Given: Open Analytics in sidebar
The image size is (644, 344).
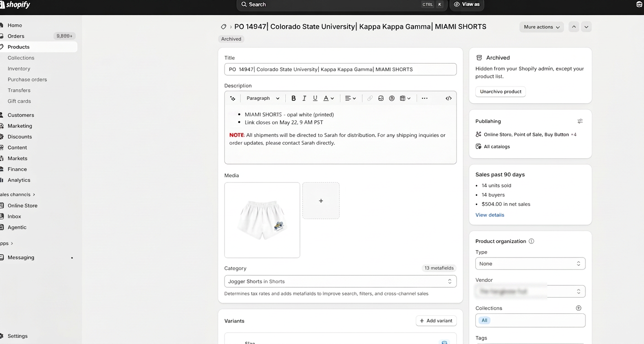Looking at the screenshot, I should [x=19, y=180].
